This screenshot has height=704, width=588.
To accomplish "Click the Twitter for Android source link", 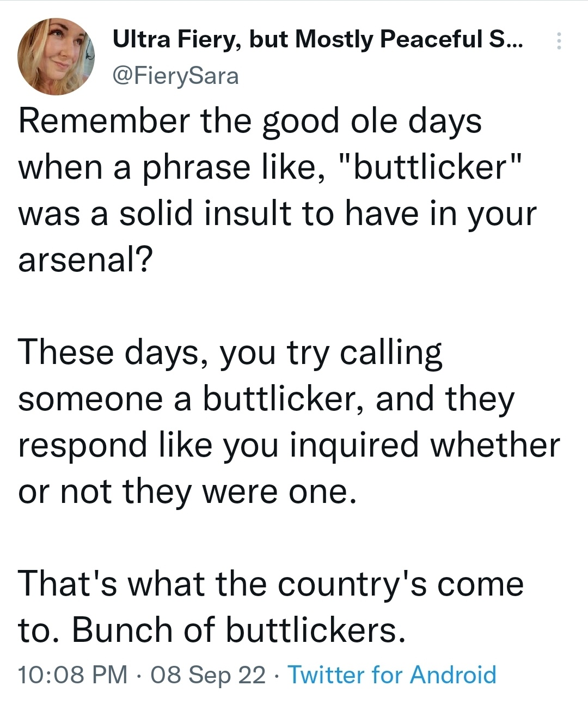I will pyautogui.click(x=392, y=675).
